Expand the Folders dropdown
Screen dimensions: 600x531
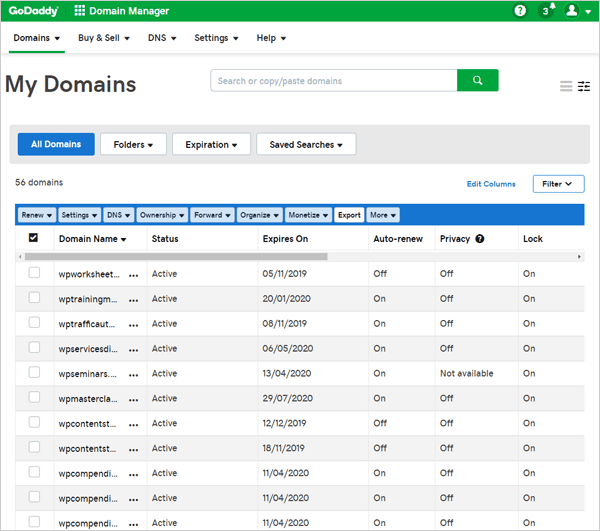[133, 144]
